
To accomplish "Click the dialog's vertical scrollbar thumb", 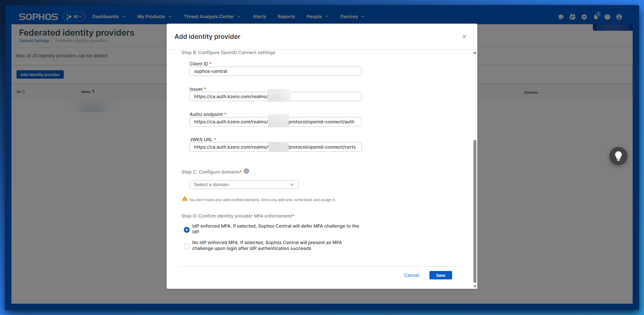I will pos(475,210).
